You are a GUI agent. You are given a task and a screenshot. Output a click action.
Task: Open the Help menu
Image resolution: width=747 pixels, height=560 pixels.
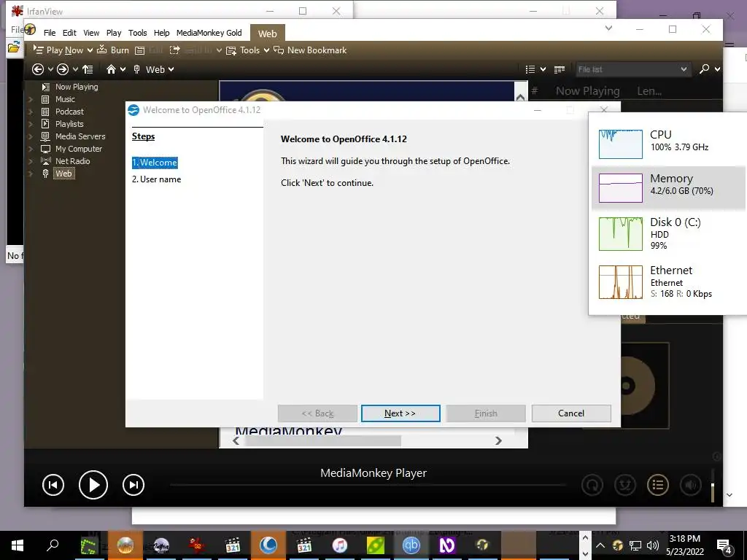(161, 33)
